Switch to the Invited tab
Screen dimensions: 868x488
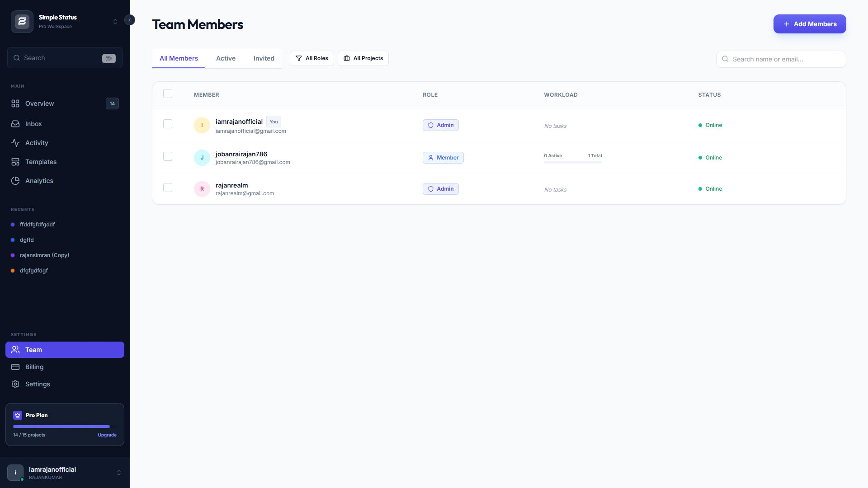pyautogui.click(x=264, y=58)
